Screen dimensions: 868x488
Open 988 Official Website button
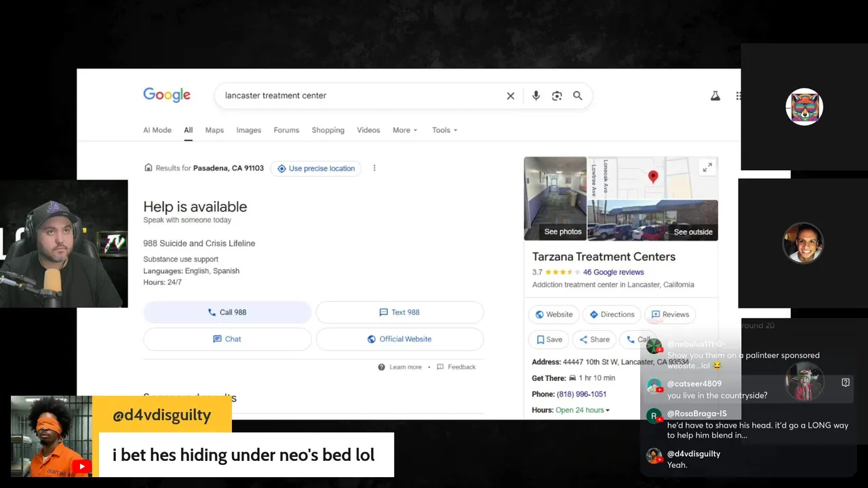(399, 339)
